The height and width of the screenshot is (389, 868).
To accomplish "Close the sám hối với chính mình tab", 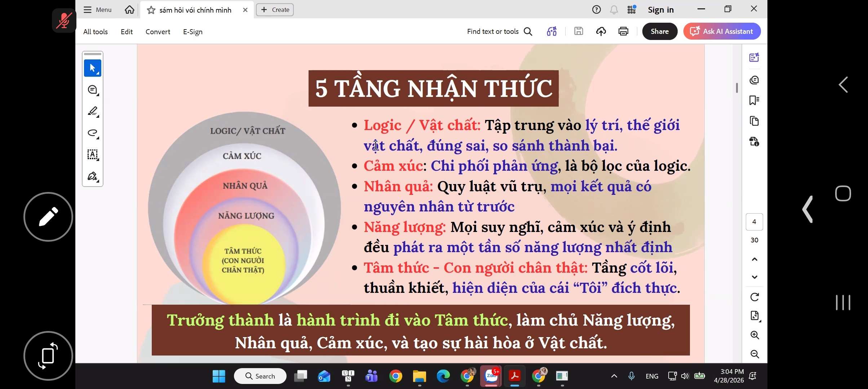I will click(x=245, y=10).
